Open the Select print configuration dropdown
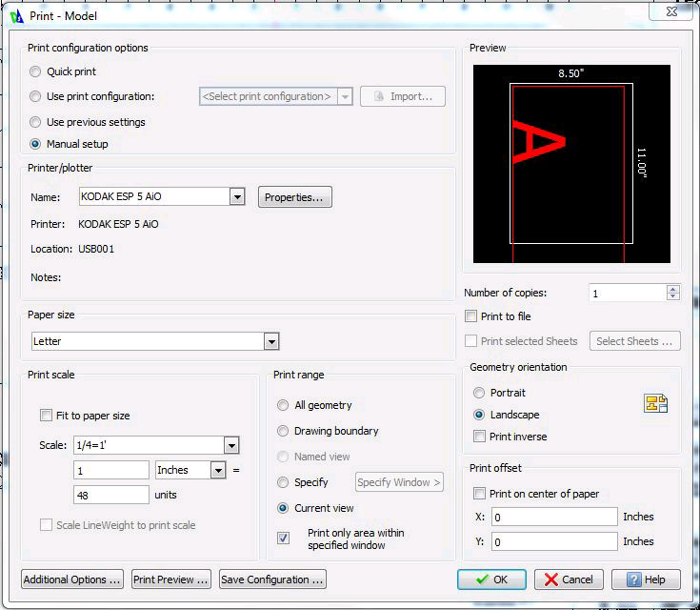Viewport: 700px width, 610px height. pos(345,96)
